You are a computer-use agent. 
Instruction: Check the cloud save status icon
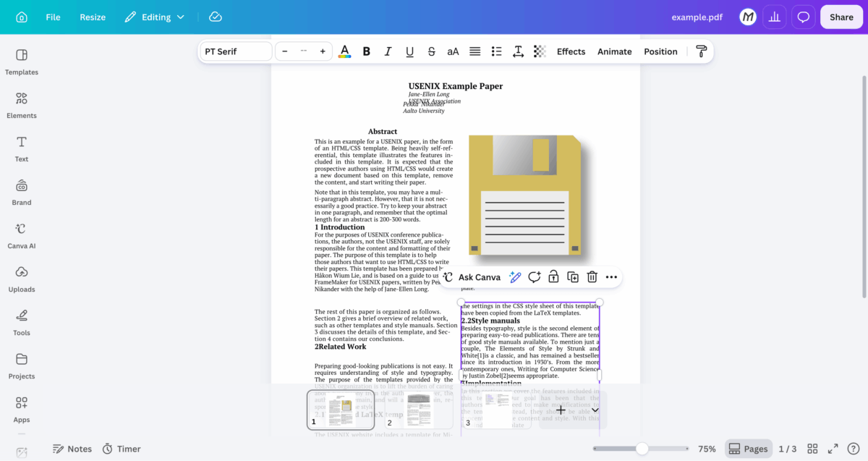click(216, 17)
